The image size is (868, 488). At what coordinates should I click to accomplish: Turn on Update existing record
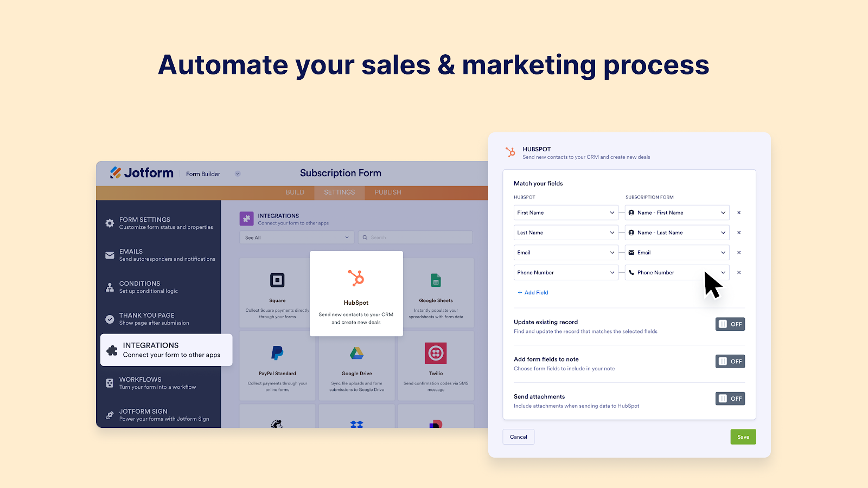(730, 324)
